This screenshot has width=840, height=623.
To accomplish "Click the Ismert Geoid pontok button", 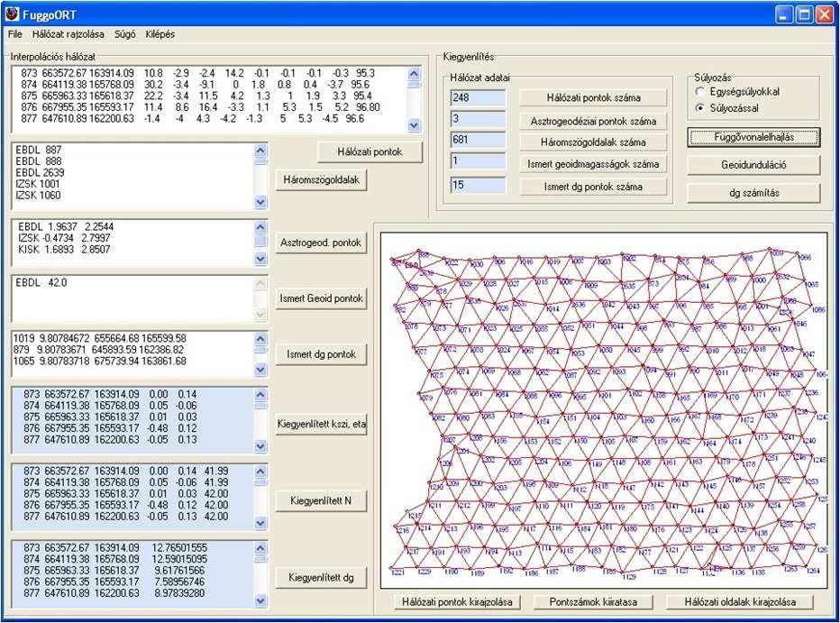I will (x=321, y=298).
